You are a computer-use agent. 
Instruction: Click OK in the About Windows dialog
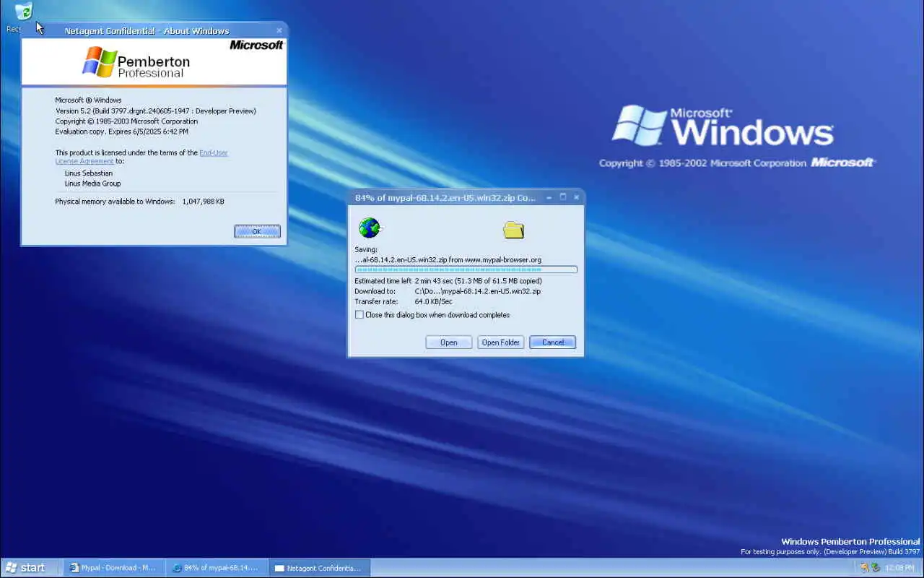tap(257, 231)
